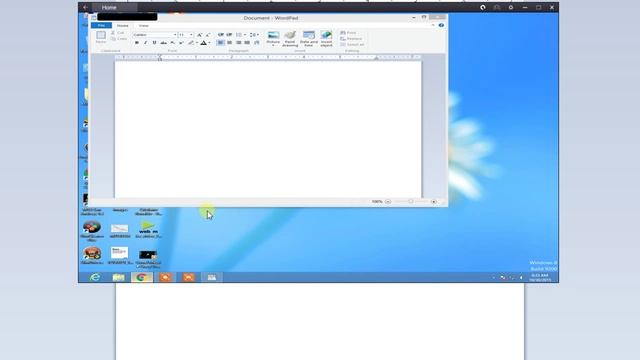Insert a Paint drawing
640x360 pixels.
290,38
